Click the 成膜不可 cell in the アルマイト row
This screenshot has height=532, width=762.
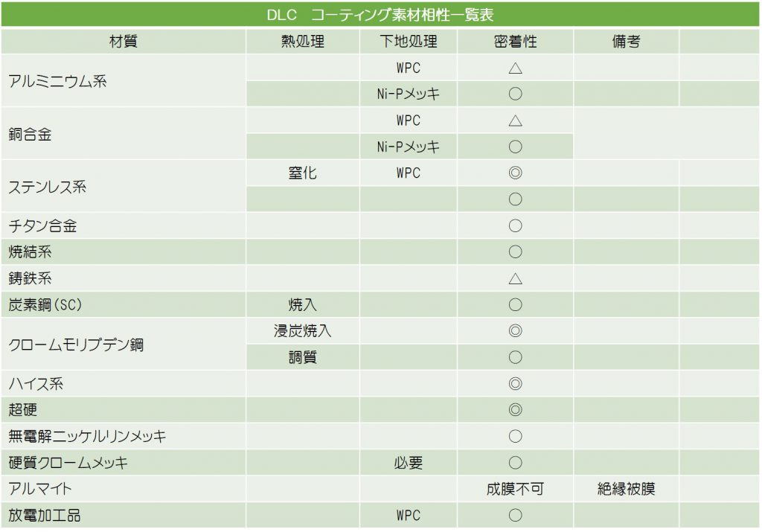click(x=515, y=489)
